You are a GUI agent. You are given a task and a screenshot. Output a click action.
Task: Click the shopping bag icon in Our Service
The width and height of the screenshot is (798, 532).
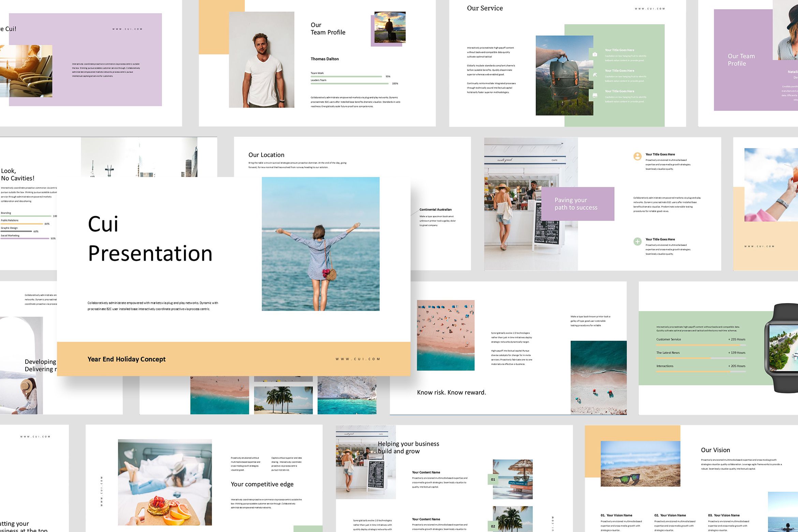point(595,55)
